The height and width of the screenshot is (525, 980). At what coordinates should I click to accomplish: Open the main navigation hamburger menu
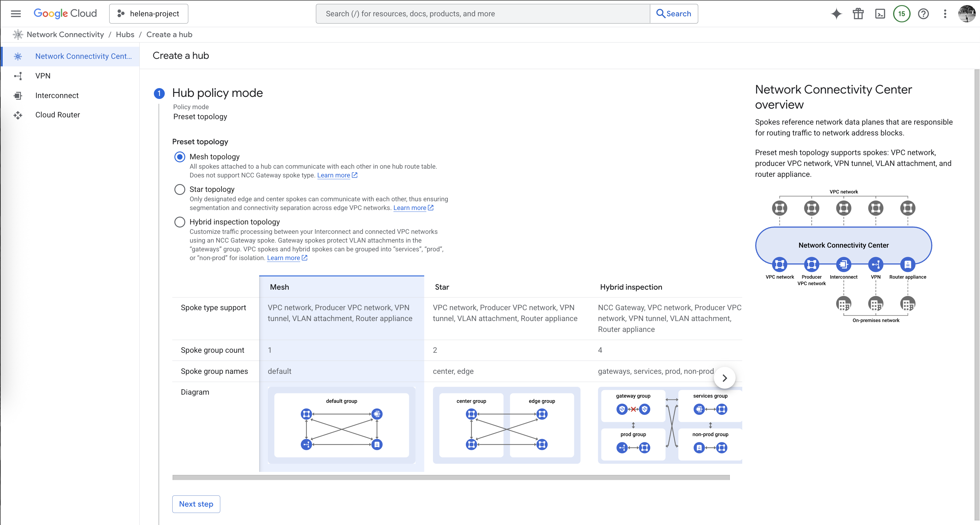[x=16, y=14]
